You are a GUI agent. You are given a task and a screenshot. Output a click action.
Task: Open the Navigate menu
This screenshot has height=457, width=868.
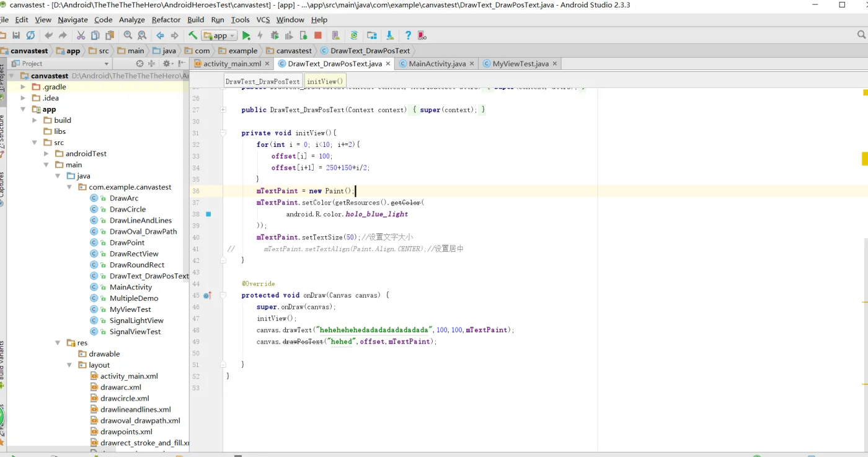point(73,20)
